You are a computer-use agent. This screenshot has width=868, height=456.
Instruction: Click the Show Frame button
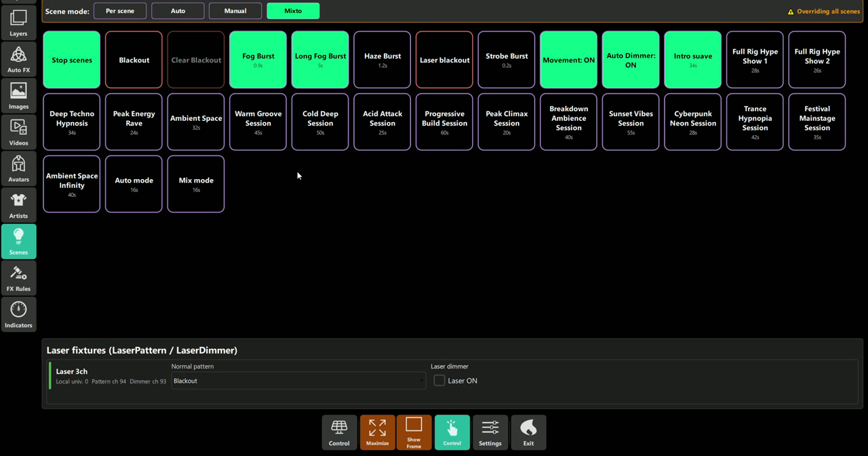pos(414,432)
